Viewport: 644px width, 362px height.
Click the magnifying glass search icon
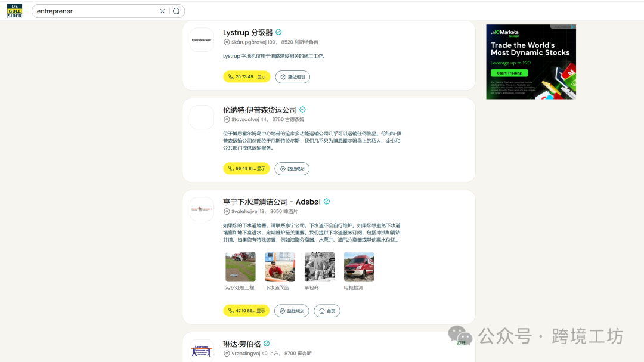176,11
